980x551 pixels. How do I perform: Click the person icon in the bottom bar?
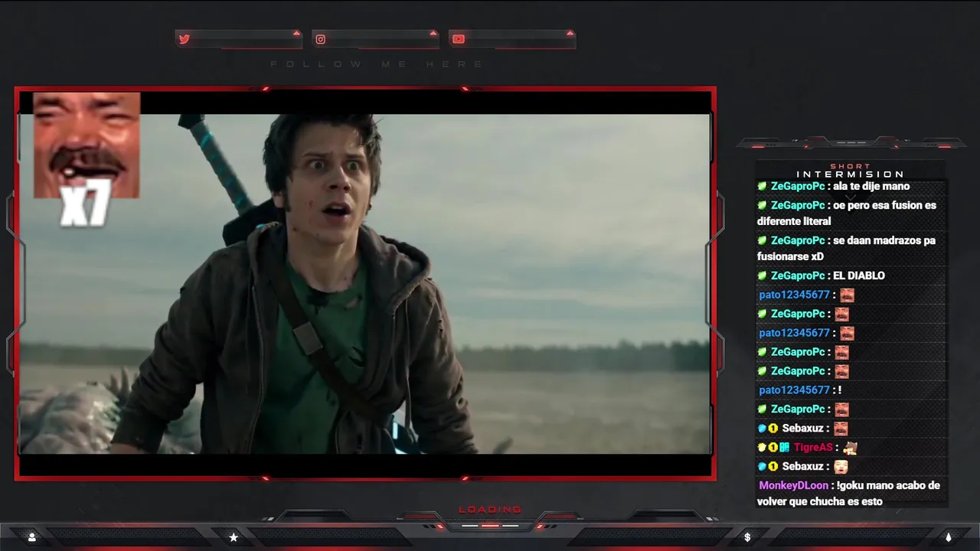click(31, 537)
